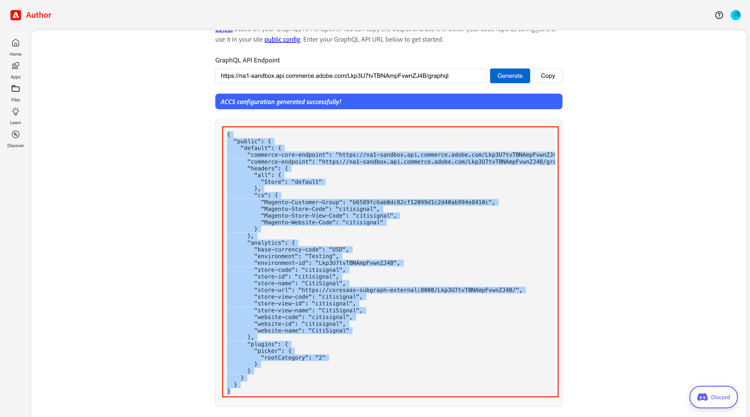
Task: Click the "plugins": { line
Action: (x=269, y=344)
